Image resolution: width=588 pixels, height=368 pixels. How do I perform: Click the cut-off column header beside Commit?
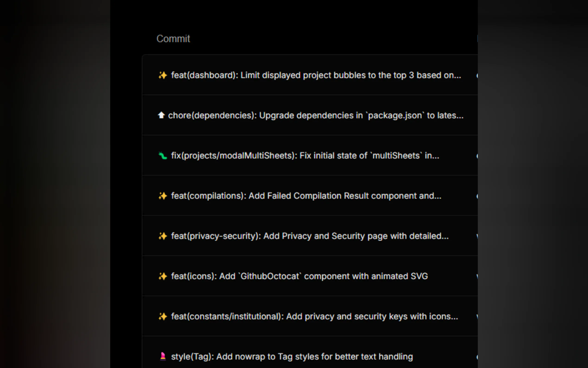coord(477,39)
